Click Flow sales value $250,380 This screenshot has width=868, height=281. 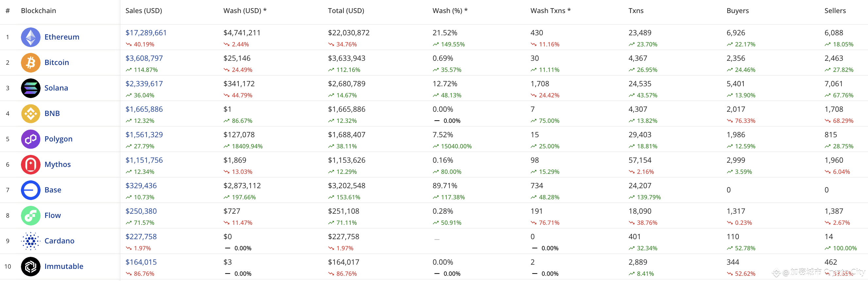[141, 211]
